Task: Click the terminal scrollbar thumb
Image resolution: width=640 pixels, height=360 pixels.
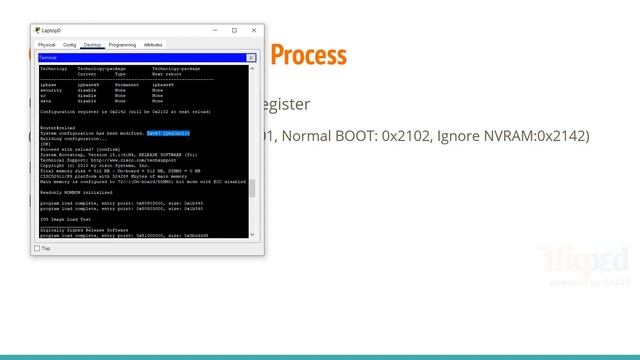Action: point(252,188)
